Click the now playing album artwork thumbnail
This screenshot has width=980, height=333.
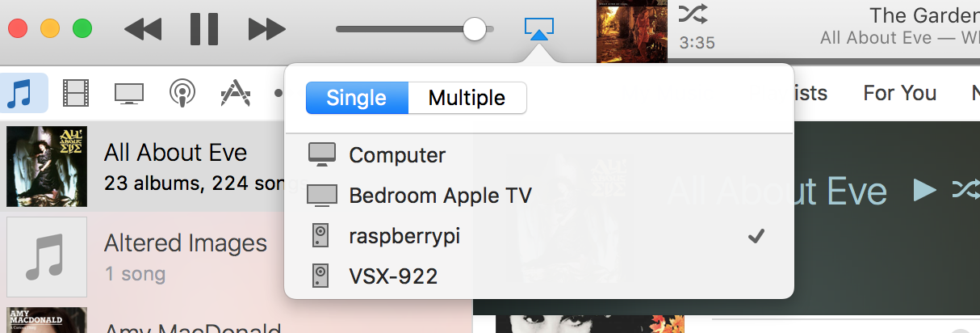click(x=632, y=31)
